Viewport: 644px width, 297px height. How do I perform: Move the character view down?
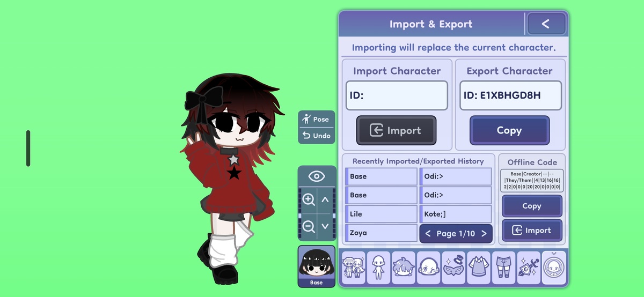325,226
